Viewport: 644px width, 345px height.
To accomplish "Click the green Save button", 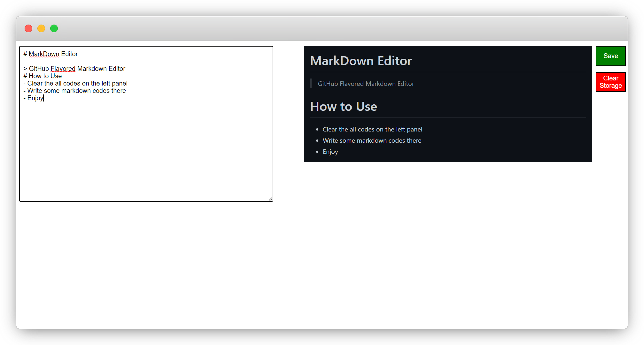I will pyautogui.click(x=610, y=56).
